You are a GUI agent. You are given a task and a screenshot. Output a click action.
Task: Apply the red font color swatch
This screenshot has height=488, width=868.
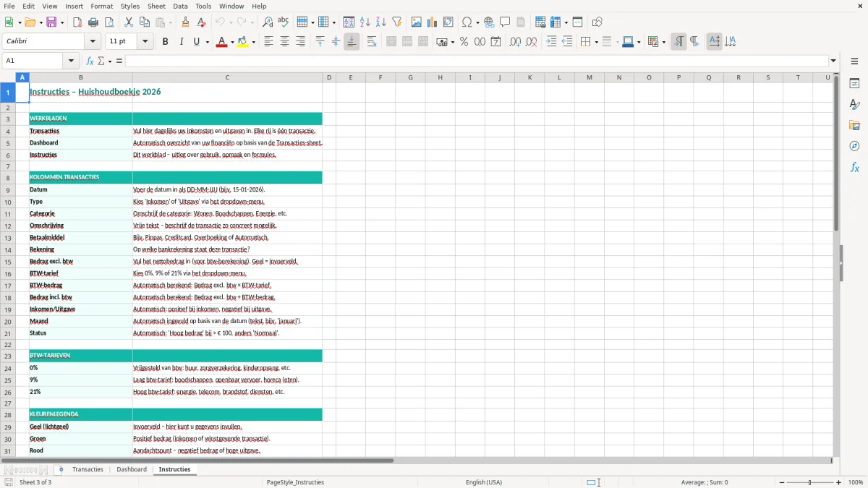point(221,42)
